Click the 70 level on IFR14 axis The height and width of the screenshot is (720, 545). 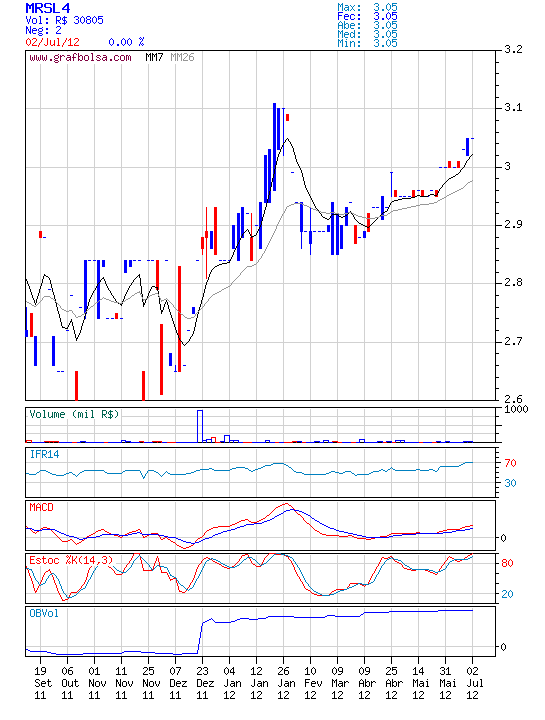point(510,463)
